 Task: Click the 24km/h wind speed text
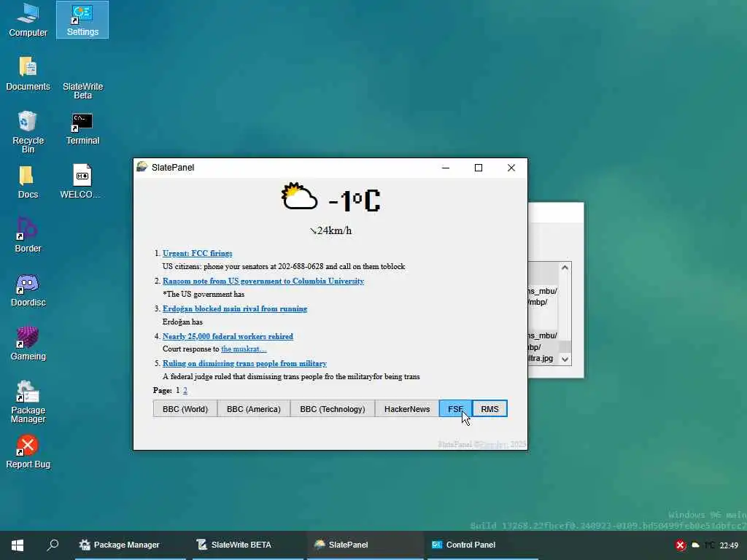click(330, 230)
